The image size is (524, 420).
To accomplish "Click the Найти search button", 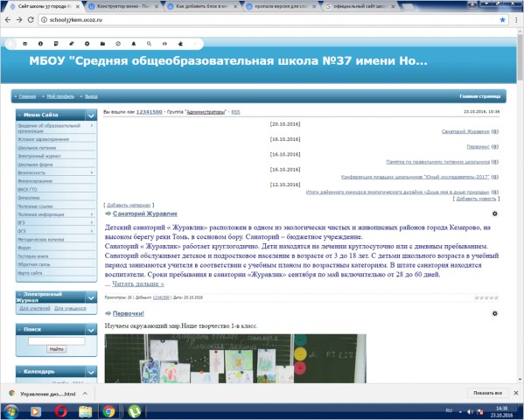I will [x=57, y=349].
